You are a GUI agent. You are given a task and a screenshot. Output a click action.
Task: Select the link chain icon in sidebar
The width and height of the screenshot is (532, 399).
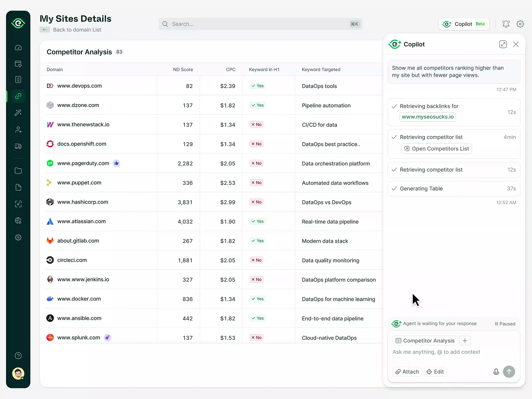point(18,96)
